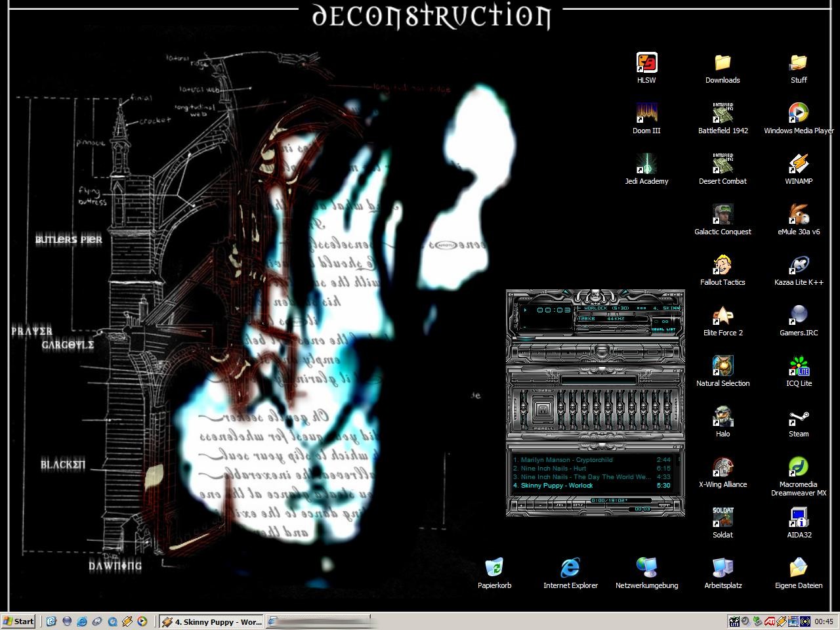Launch X-Wing Alliance shortcut
The width and height of the screenshot is (840, 630).
pos(723,472)
